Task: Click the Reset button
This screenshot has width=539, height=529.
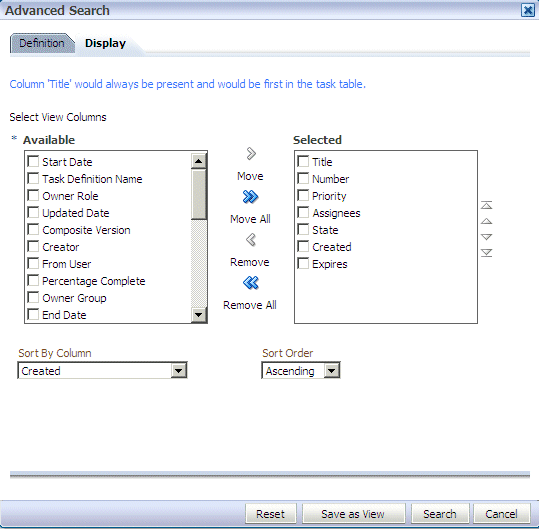Action: click(x=271, y=514)
